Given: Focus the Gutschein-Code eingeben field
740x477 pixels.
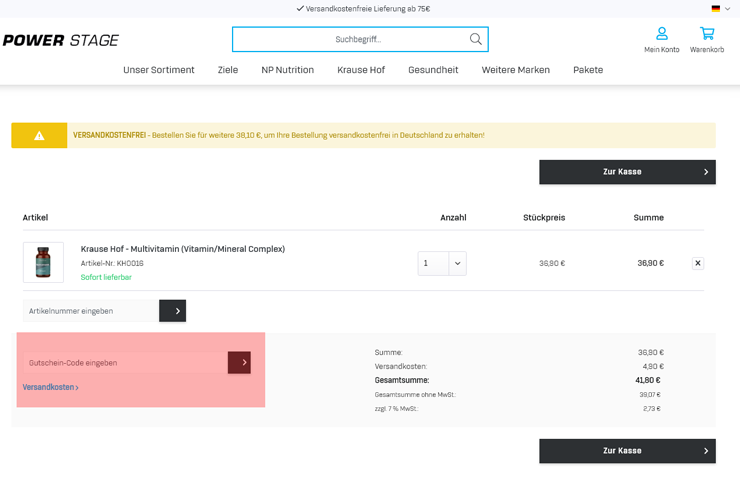Looking at the screenshot, I should click(126, 363).
